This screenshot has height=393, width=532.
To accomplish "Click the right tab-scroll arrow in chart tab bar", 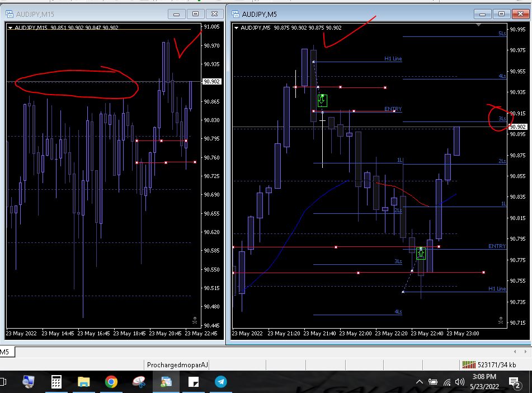I will pos(525,352).
